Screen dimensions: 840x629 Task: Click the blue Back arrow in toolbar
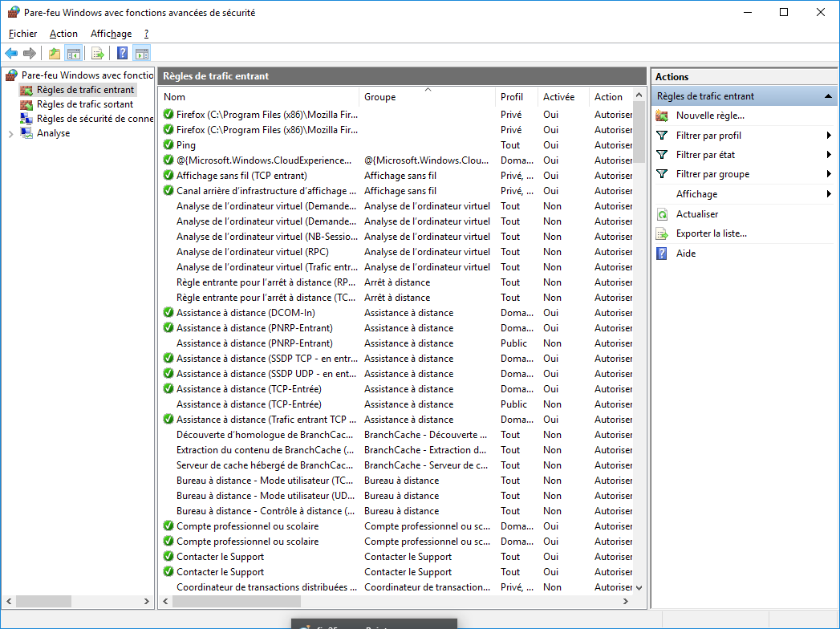click(x=11, y=54)
